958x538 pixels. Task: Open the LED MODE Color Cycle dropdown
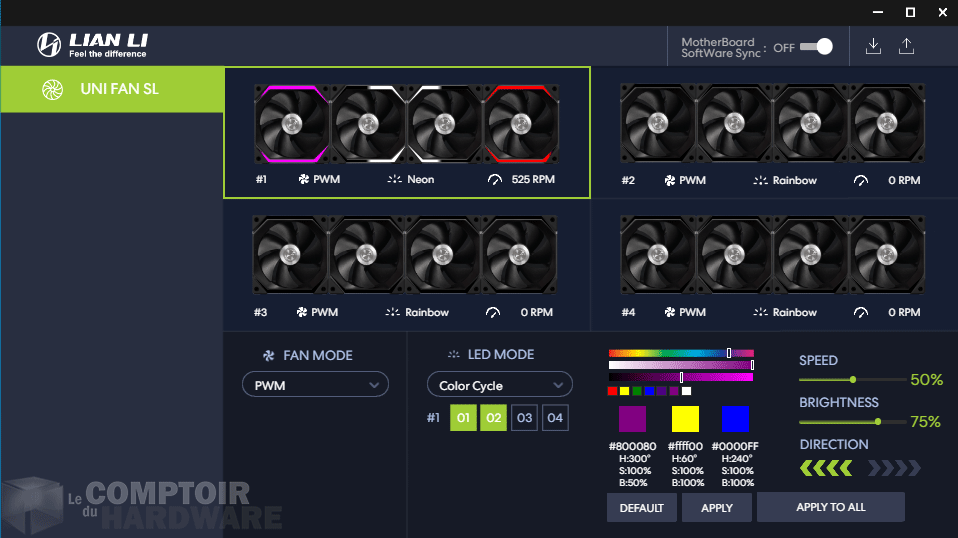(x=499, y=385)
